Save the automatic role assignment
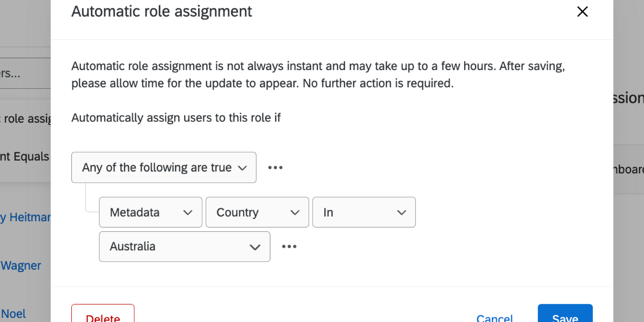This screenshot has width=644, height=322. 565,316
